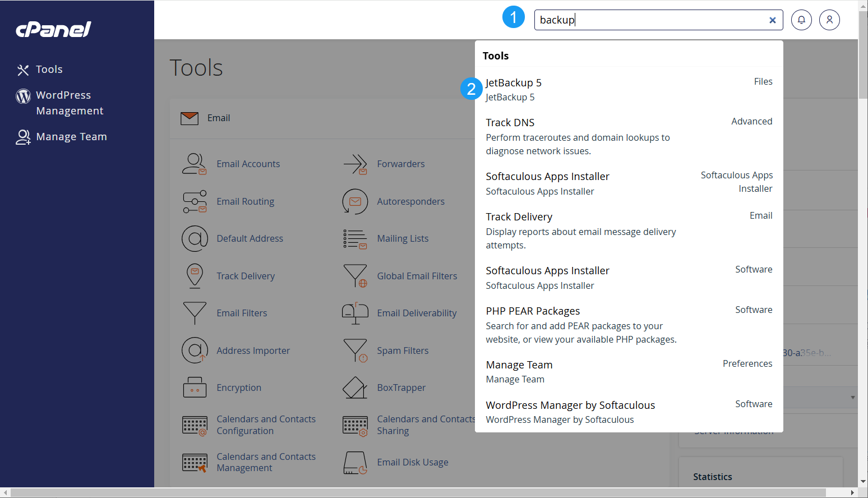Click the BoxTrapper icon
Screen dimensions: 868x498
pyautogui.click(x=355, y=388)
